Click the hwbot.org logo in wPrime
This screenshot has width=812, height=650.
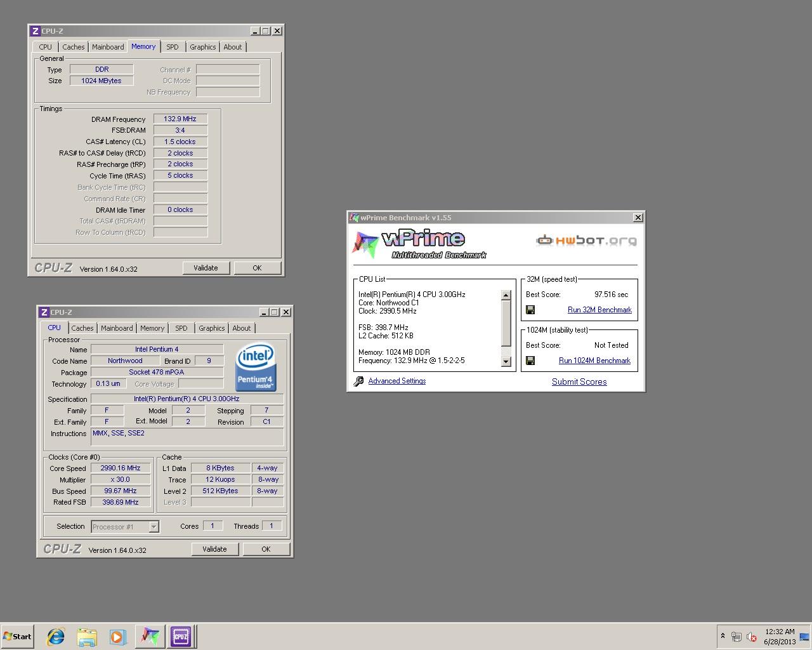(586, 240)
